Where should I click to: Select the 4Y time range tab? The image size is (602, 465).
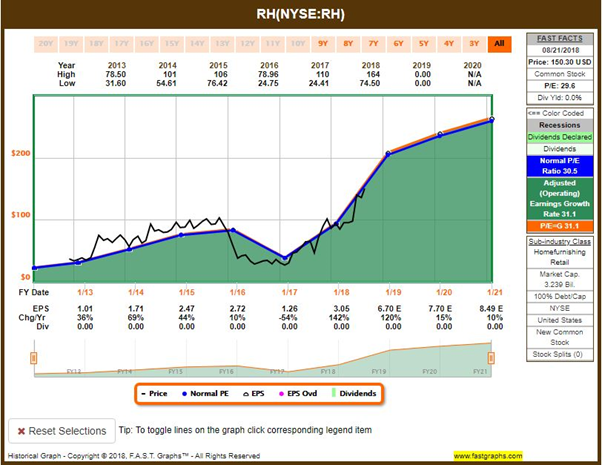pos(449,44)
